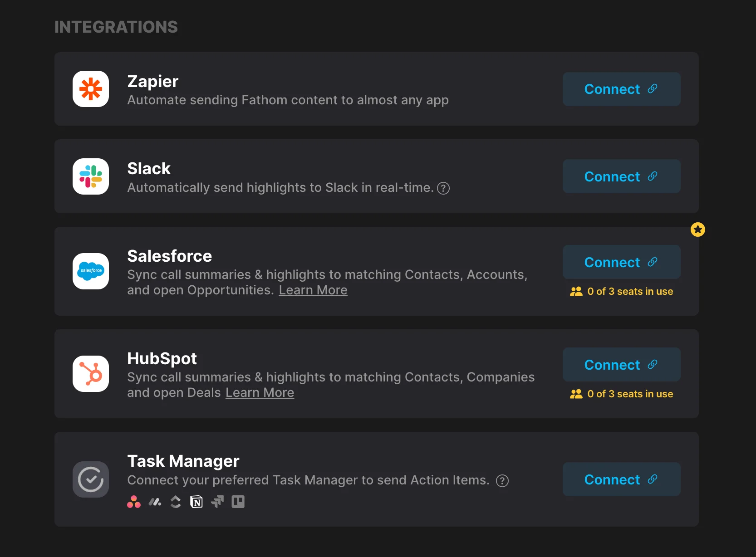
Task: Click the ClickUp icon under Task Manager
Action: [176, 502]
